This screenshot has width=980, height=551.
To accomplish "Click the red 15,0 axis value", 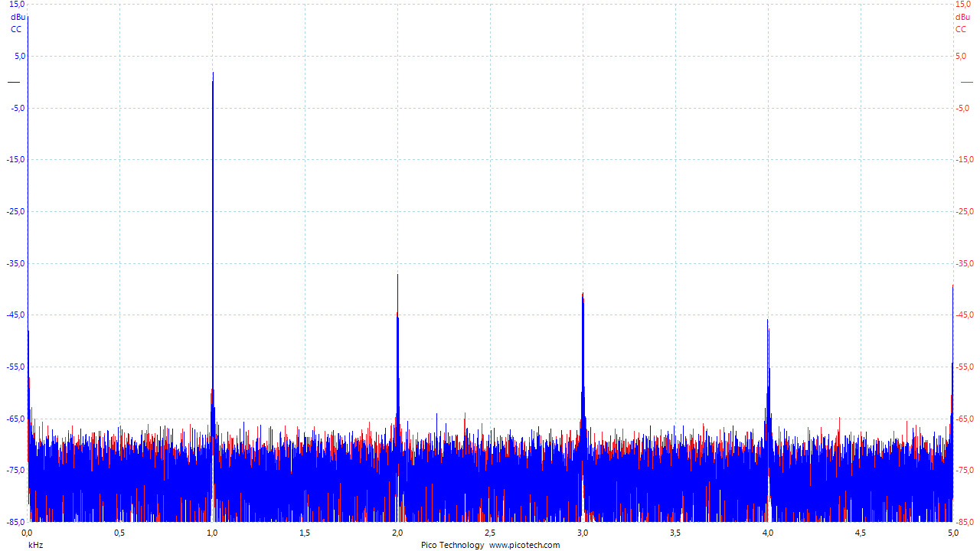I will pyautogui.click(x=963, y=5).
